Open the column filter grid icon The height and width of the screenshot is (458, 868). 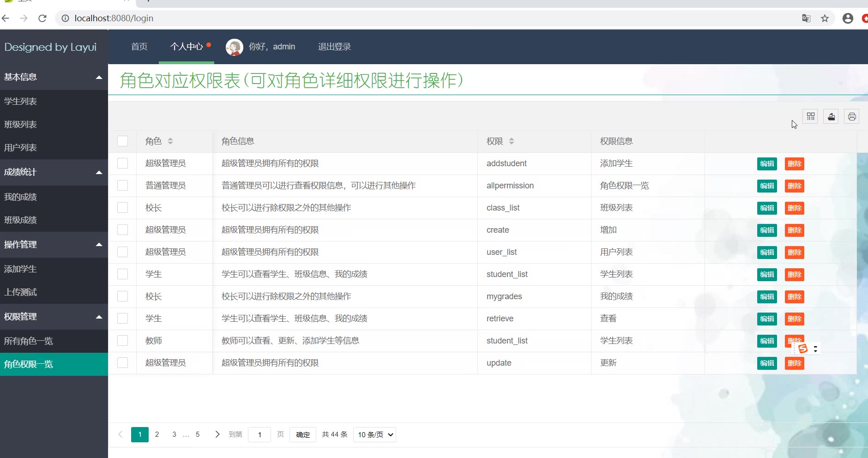810,117
